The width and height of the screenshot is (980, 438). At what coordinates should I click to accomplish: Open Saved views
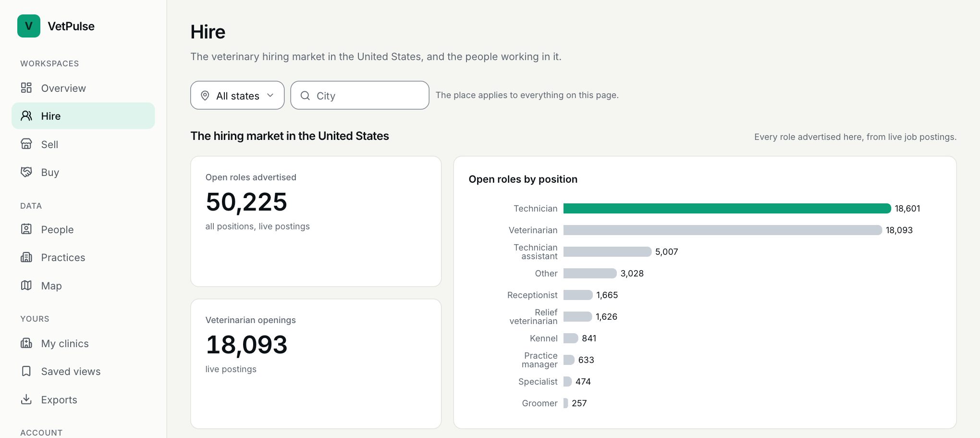tap(83, 371)
